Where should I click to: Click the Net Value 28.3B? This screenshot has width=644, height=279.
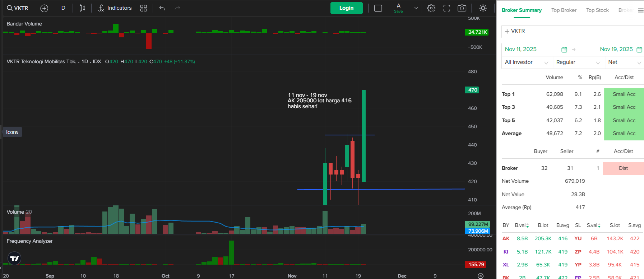(578, 194)
